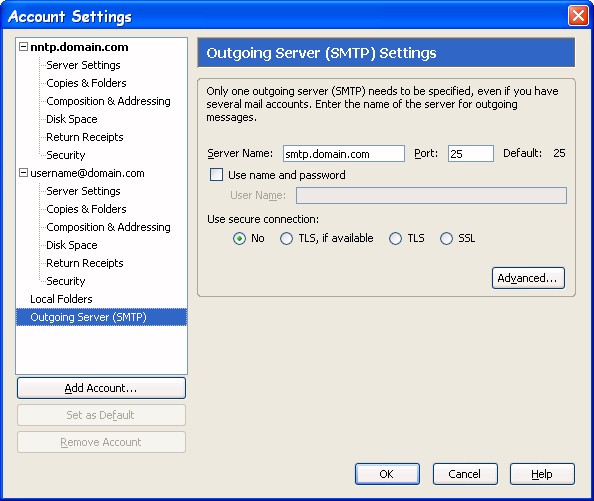Select Composition & Addressing under nntp.domain.com
This screenshot has height=501, width=594.
click(x=108, y=101)
